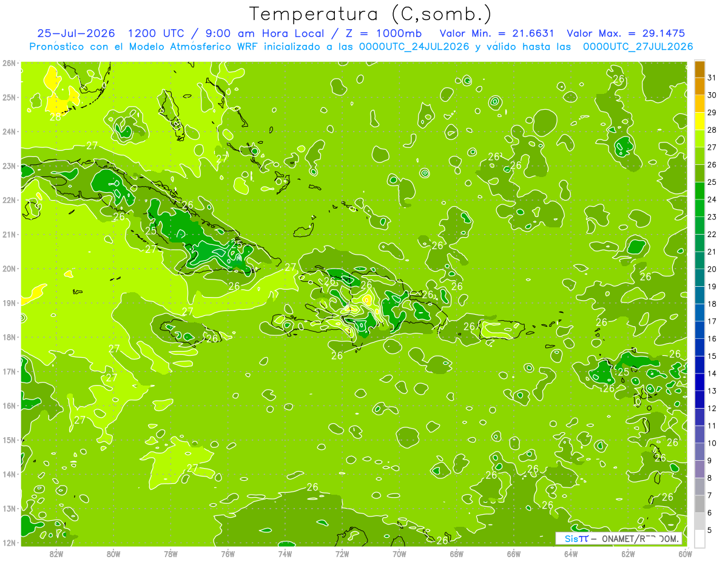Screen dimensions: 728x562
Task: Click the "70W" longitude axis label
Action: click(x=399, y=554)
